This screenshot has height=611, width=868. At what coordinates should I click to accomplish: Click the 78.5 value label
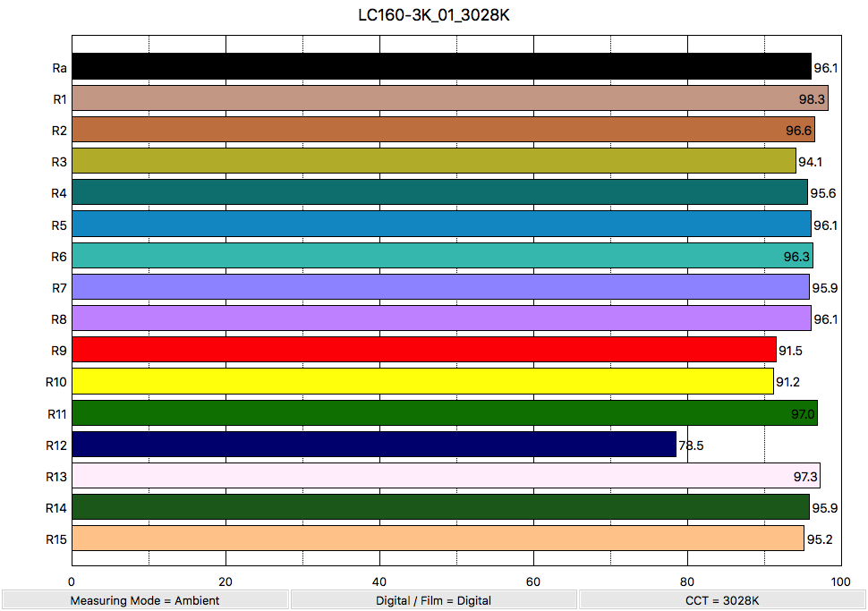691,445
